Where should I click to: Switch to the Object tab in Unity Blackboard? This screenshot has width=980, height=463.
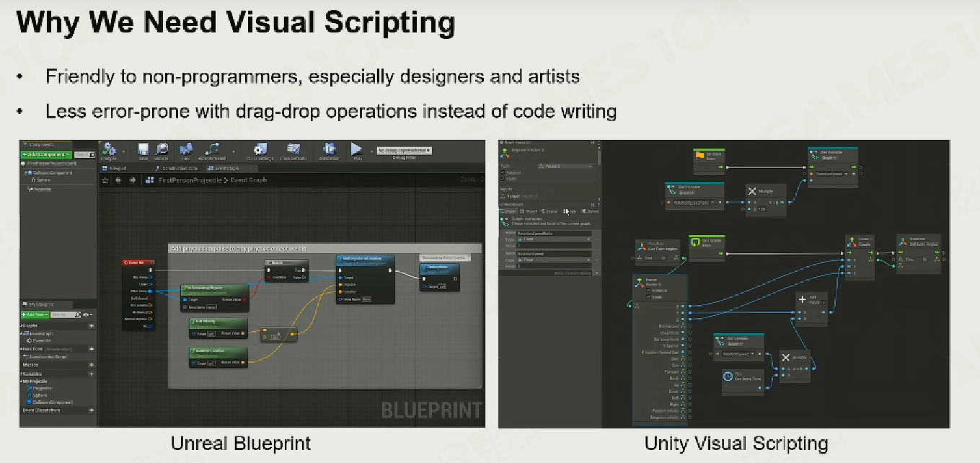pos(529,211)
